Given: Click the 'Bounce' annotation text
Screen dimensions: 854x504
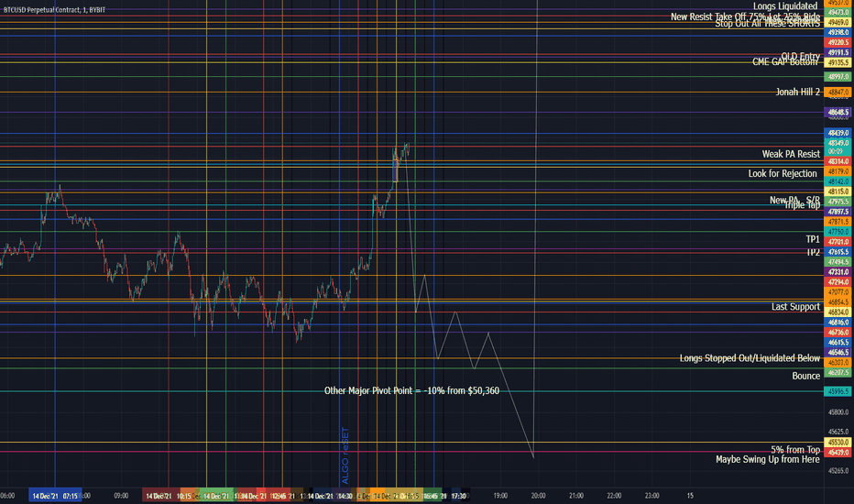Looking at the screenshot, I should click(805, 376).
